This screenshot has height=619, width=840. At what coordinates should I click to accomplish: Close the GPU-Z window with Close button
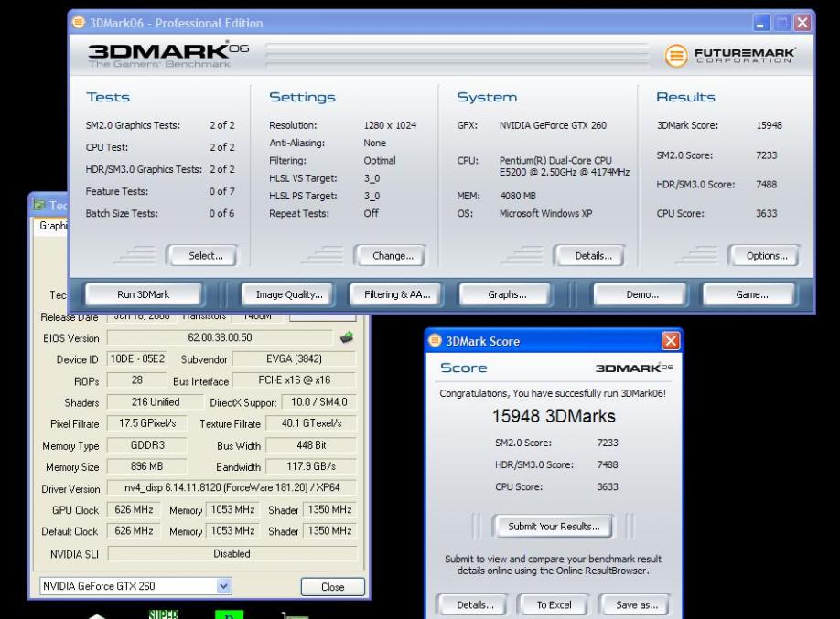coord(333,587)
